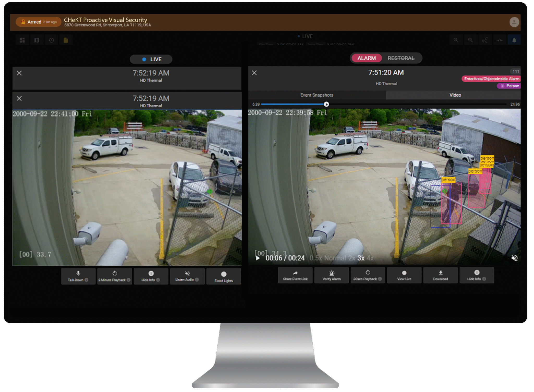Enable the RESTORAL event filter
Viewport: 534px width, 392px height.
[401, 58]
